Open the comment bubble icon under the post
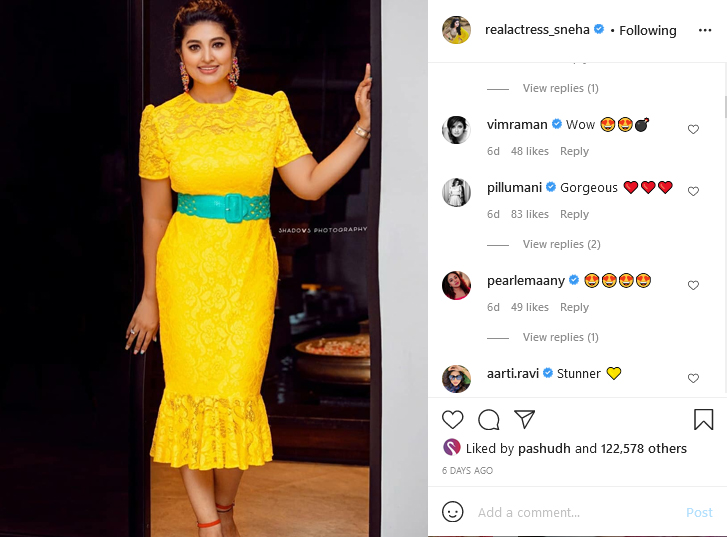The image size is (727, 537). 489,420
